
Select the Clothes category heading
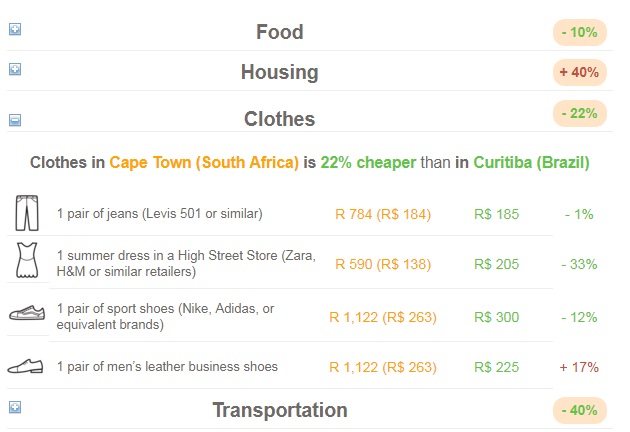pyautogui.click(x=279, y=119)
